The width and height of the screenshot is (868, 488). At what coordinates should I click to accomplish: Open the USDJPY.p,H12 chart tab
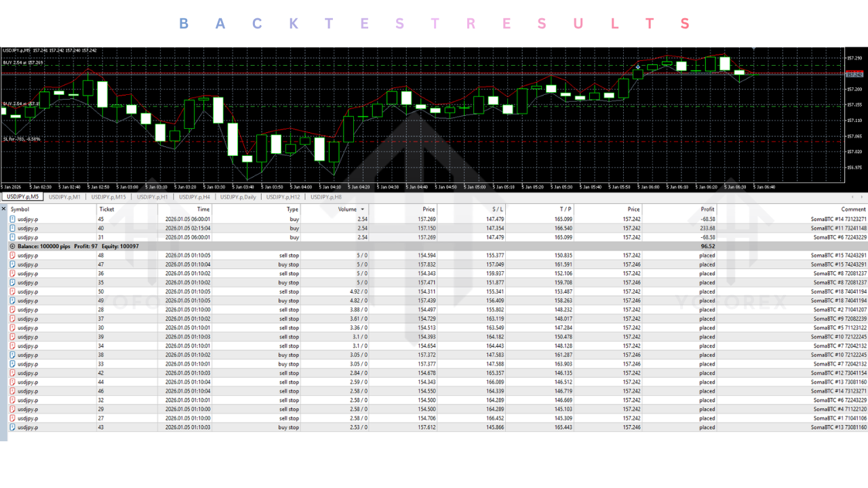click(283, 197)
